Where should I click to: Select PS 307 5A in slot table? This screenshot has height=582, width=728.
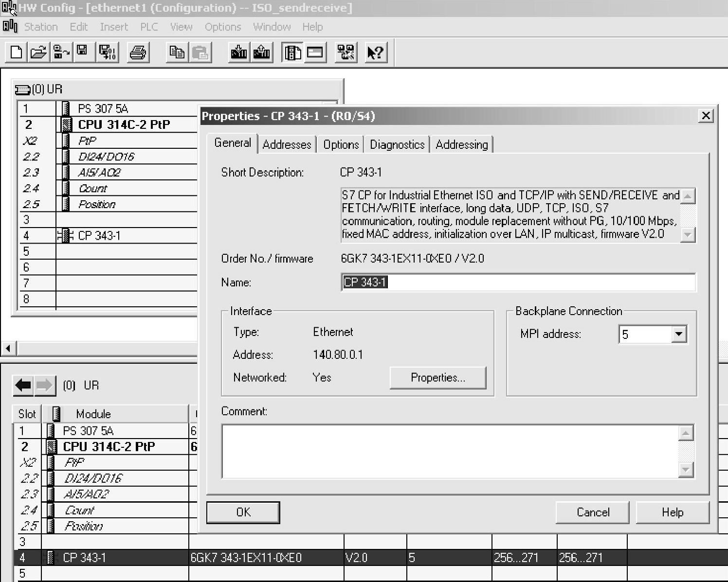tap(88, 431)
